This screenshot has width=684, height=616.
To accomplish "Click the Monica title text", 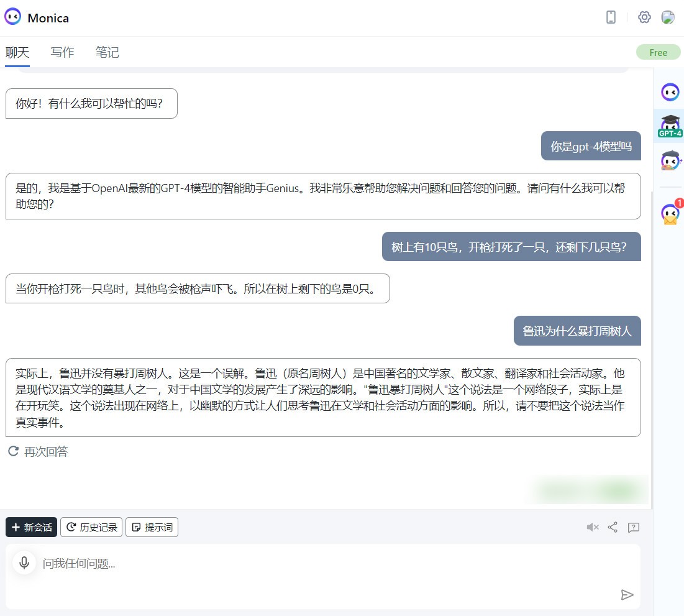I will point(48,18).
